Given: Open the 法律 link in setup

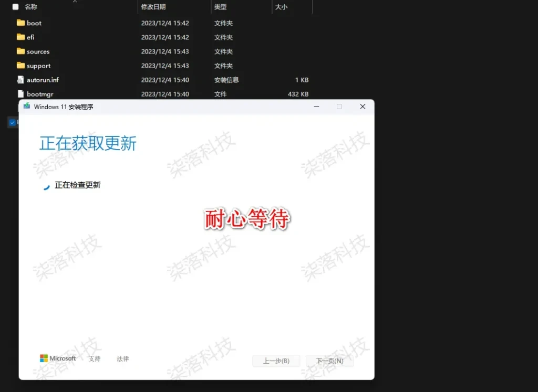Looking at the screenshot, I should pos(122,359).
